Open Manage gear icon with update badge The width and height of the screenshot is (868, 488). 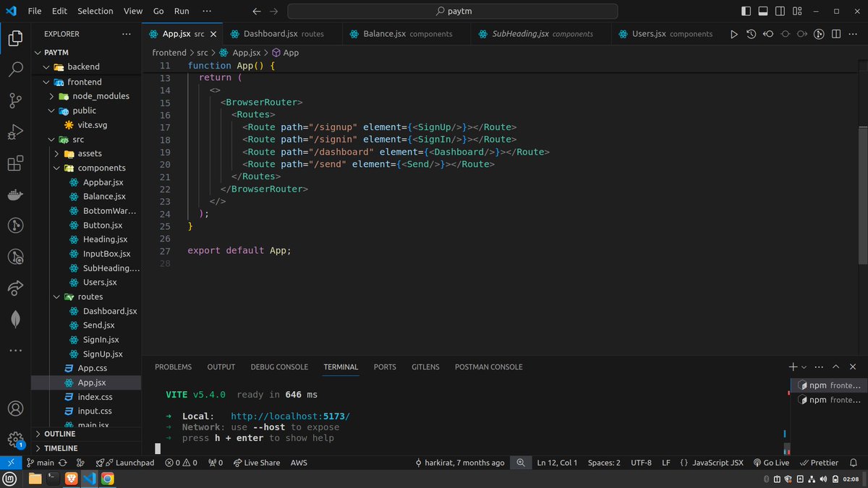[15, 440]
